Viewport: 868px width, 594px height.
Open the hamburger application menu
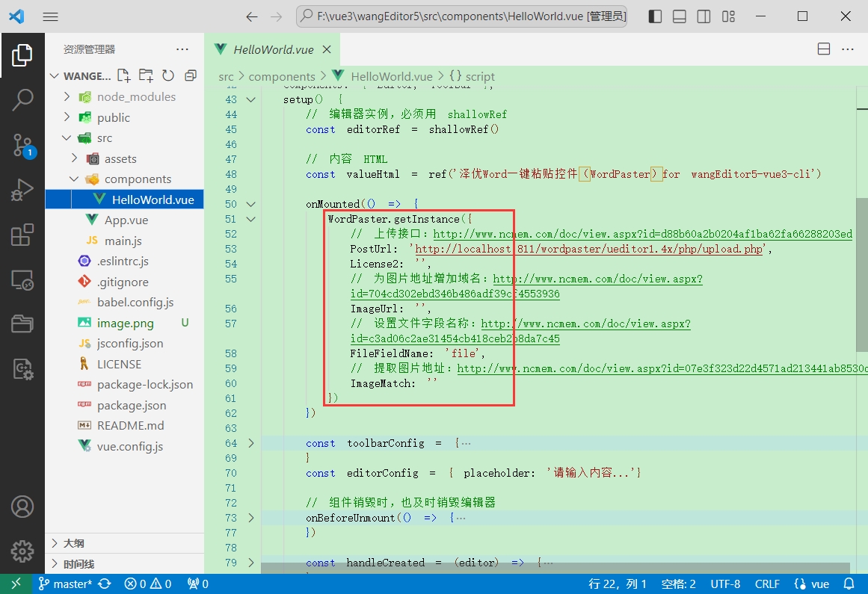point(50,16)
